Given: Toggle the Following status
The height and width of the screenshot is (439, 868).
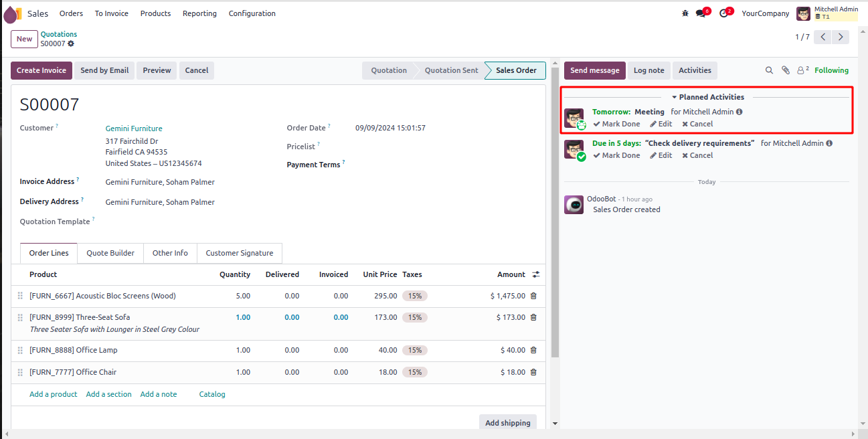Looking at the screenshot, I should tap(831, 70).
